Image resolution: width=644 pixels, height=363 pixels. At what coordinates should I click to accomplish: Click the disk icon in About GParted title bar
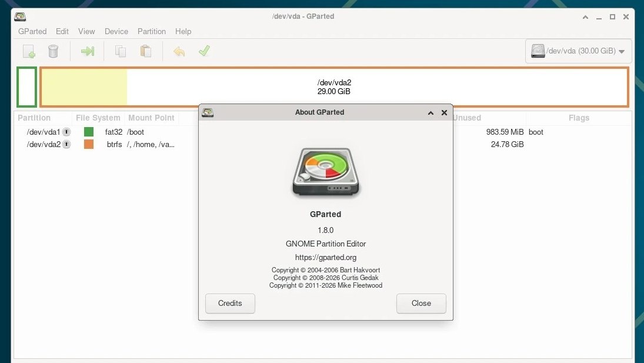pos(208,112)
